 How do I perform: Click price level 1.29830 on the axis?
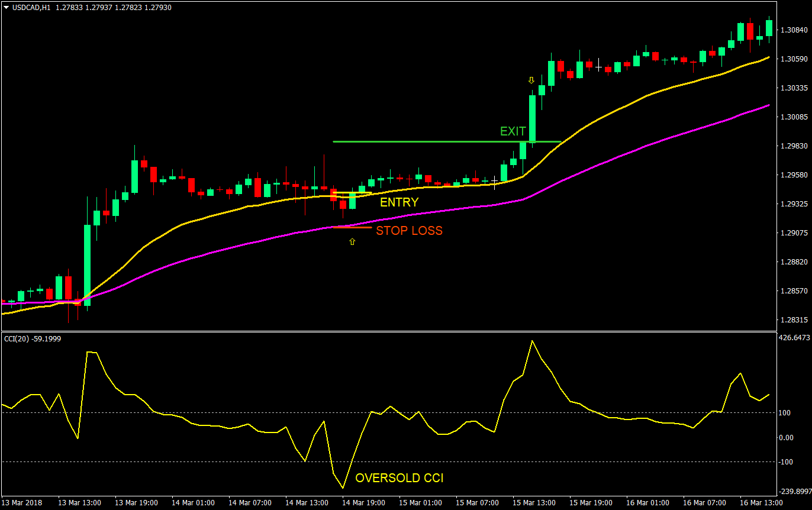(795, 146)
